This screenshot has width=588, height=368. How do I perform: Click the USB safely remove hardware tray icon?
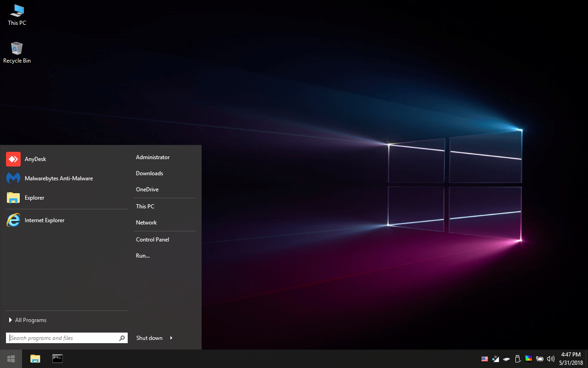coord(518,359)
